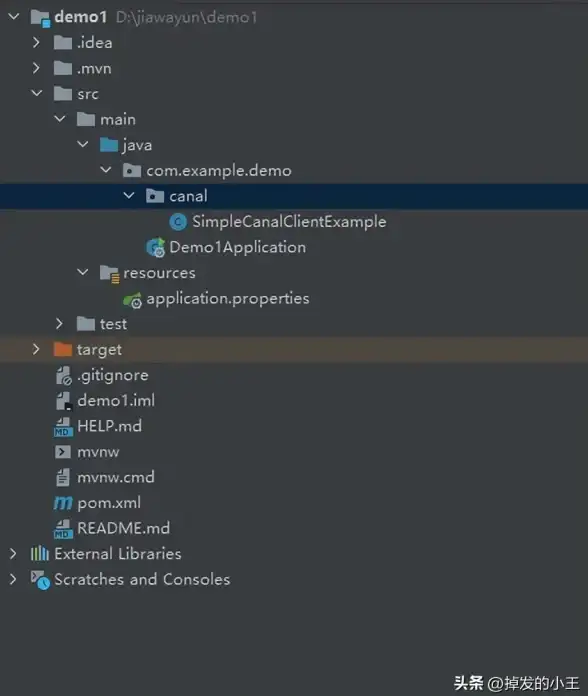Collapse the src folder
The width and height of the screenshot is (588, 696).
pyautogui.click(x=37, y=93)
